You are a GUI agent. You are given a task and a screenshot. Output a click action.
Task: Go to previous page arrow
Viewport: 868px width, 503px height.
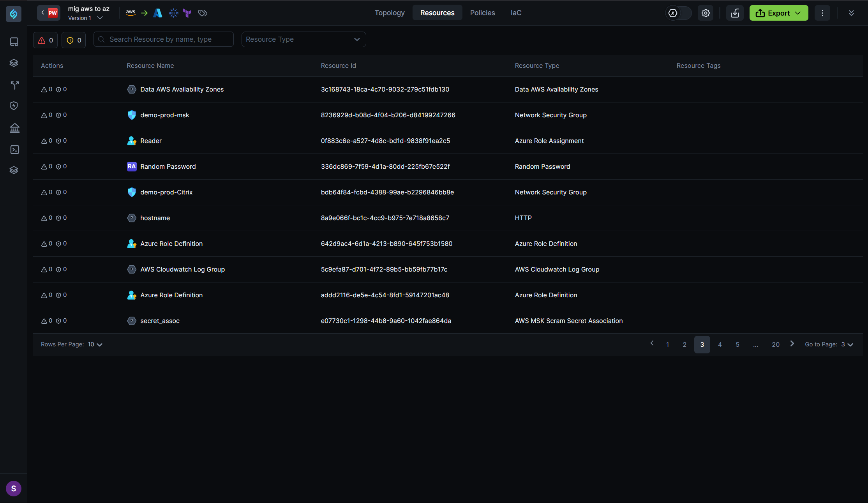coord(652,343)
